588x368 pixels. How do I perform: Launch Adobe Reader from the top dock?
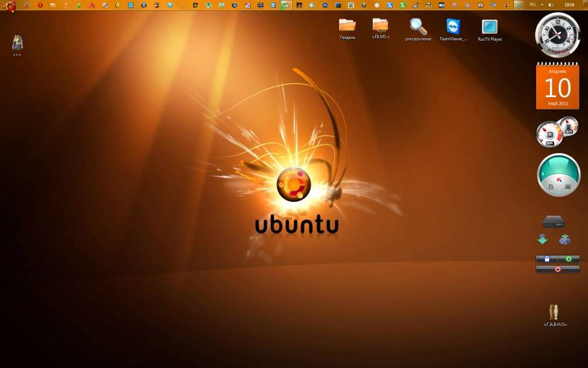93,5
